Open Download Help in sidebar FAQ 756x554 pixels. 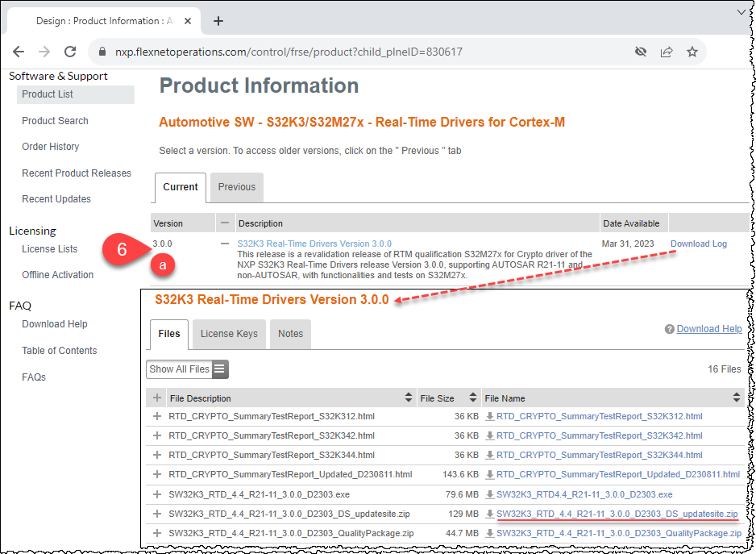click(x=55, y=324)
